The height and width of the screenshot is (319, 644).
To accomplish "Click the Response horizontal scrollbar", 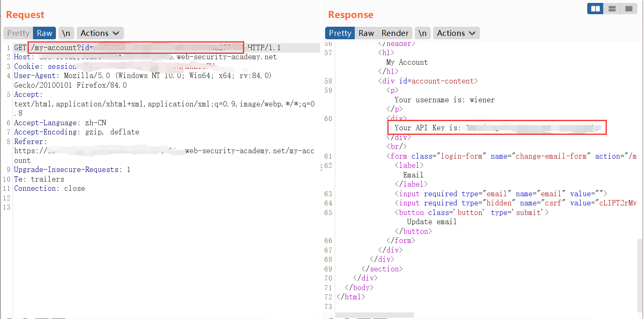I will coord(374,315).
